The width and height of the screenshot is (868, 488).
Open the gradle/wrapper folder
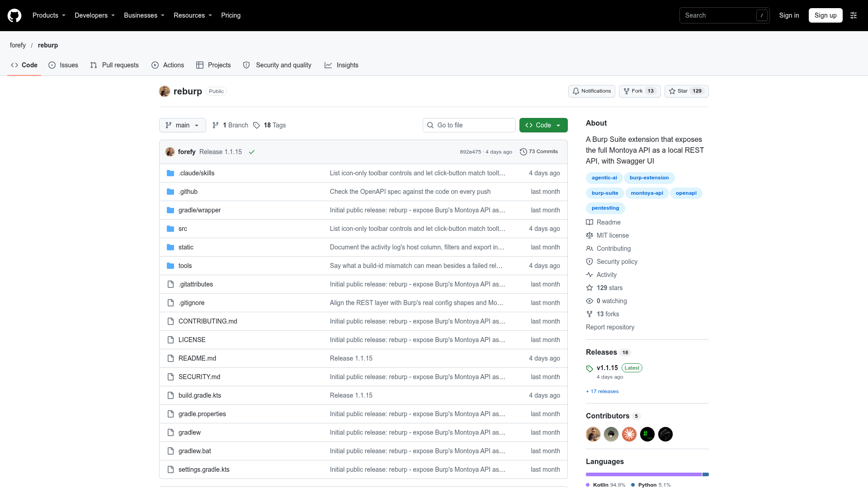tap(199, 210)
